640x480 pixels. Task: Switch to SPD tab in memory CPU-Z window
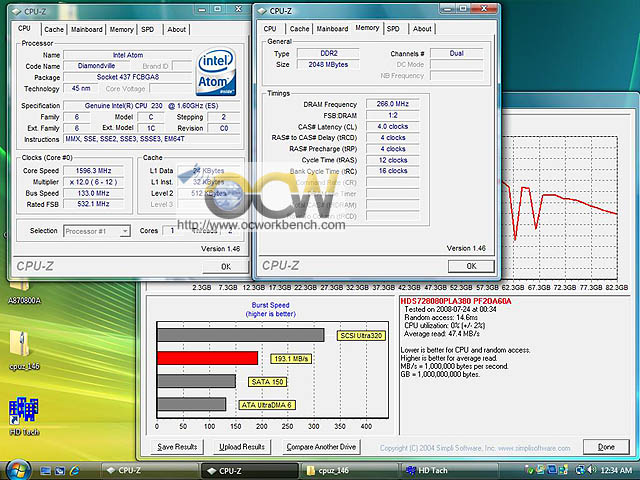(x=393, y=29)
